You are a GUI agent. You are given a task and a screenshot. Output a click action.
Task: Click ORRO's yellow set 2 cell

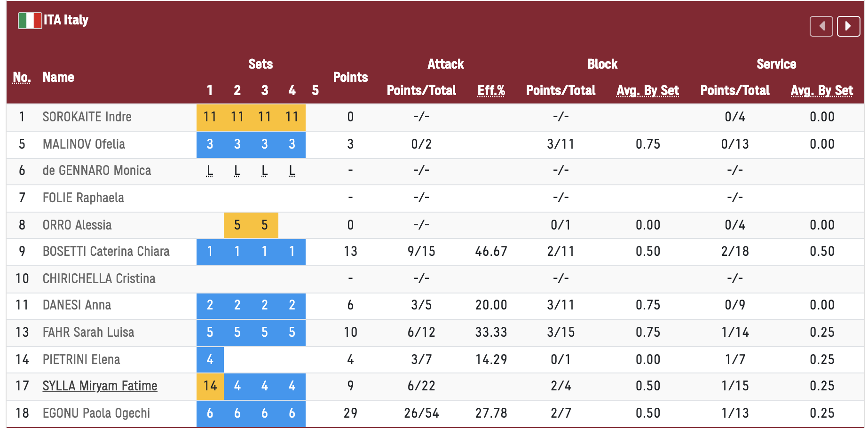pyautogui.click(x=237, y=225)
